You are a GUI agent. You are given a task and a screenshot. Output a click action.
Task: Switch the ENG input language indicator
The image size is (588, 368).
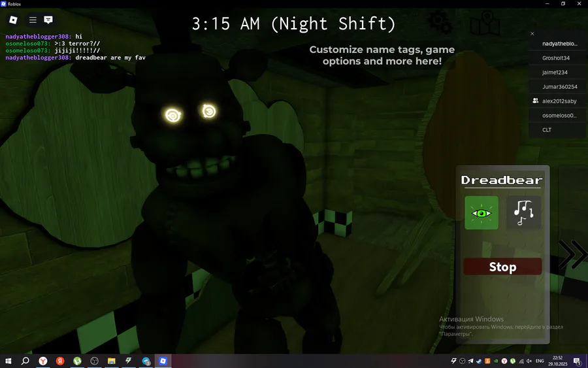tap(540, 361)
